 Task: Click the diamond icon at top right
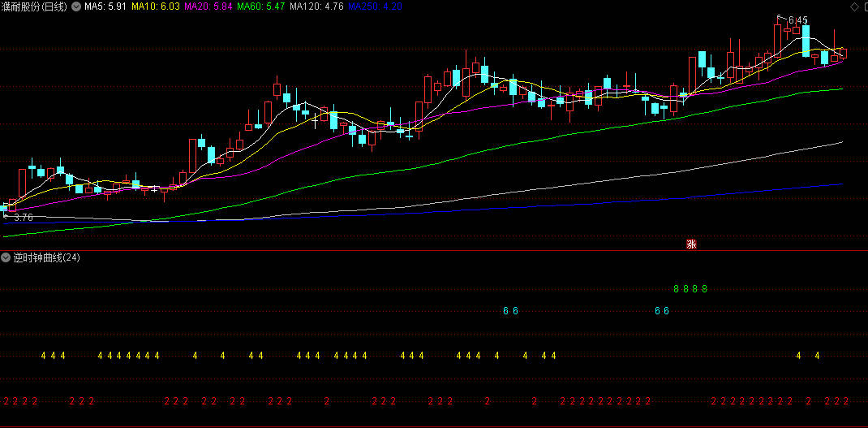(855, 6)
